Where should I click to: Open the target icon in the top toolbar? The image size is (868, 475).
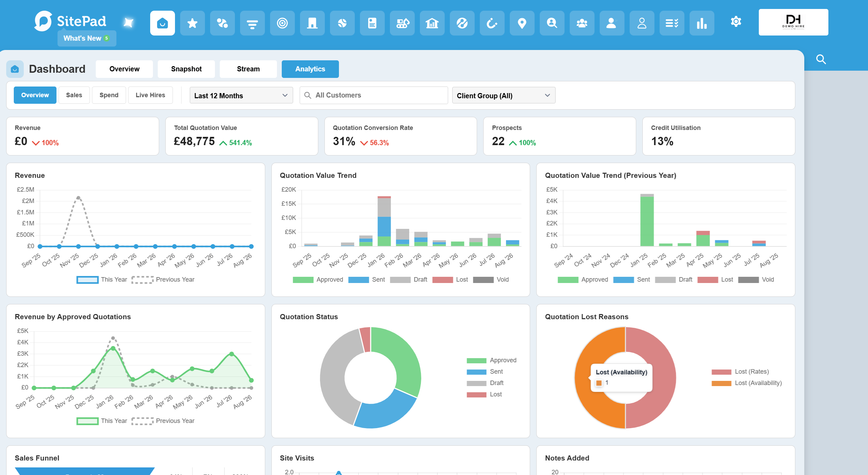[x=282, y=23]
